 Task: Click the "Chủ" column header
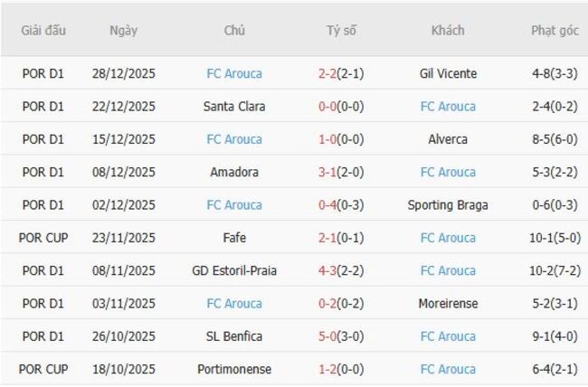point(234,30)
